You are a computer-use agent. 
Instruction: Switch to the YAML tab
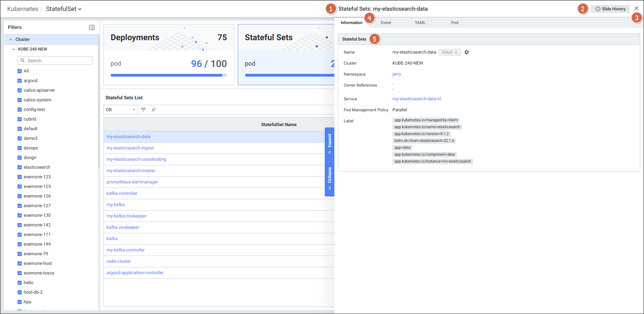click(x=420, y=23)
